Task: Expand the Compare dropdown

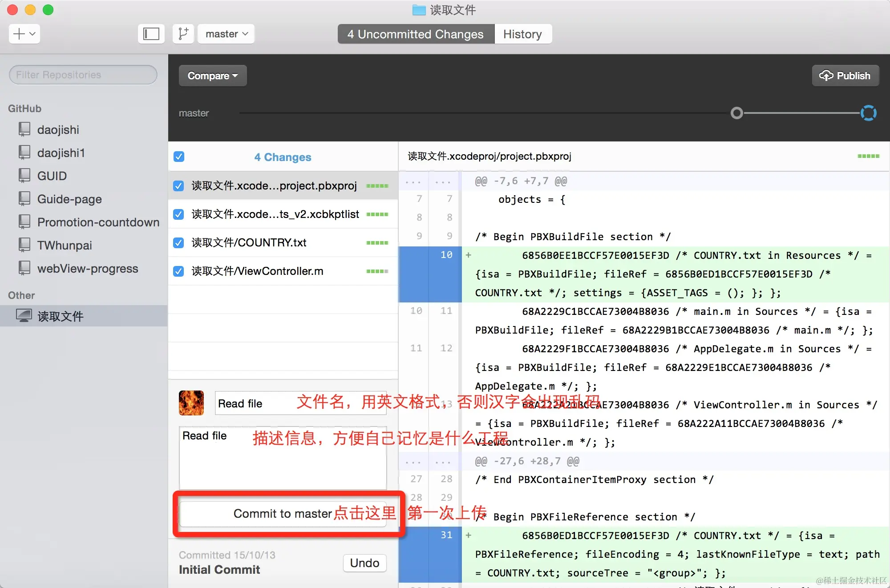Action: 213,76
